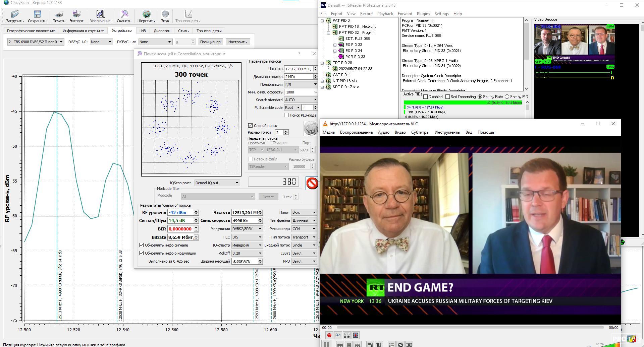This screenshot has width=644, height=347.
Task: Switch to the LNB tab
Action: point(143,31)
